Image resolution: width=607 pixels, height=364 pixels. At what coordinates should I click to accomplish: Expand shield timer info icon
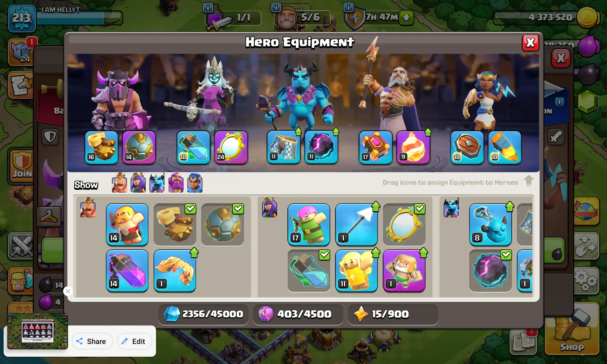[x=348, y=7]
